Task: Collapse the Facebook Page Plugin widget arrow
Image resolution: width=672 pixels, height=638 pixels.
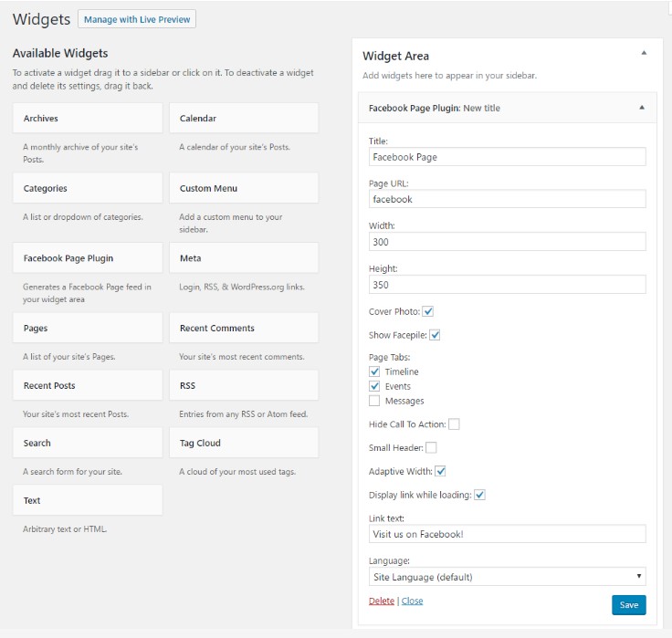Action: coord(642,108)
